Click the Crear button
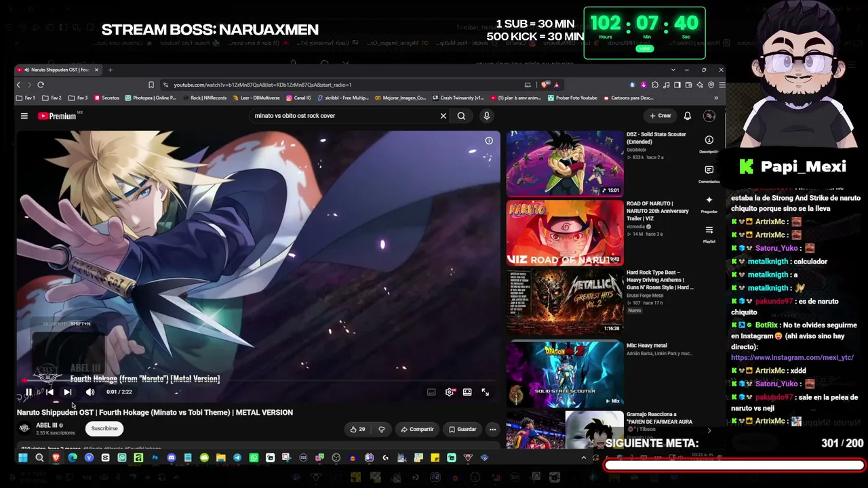The width and height of the screenshot is (868, 488). coord(660,116)
